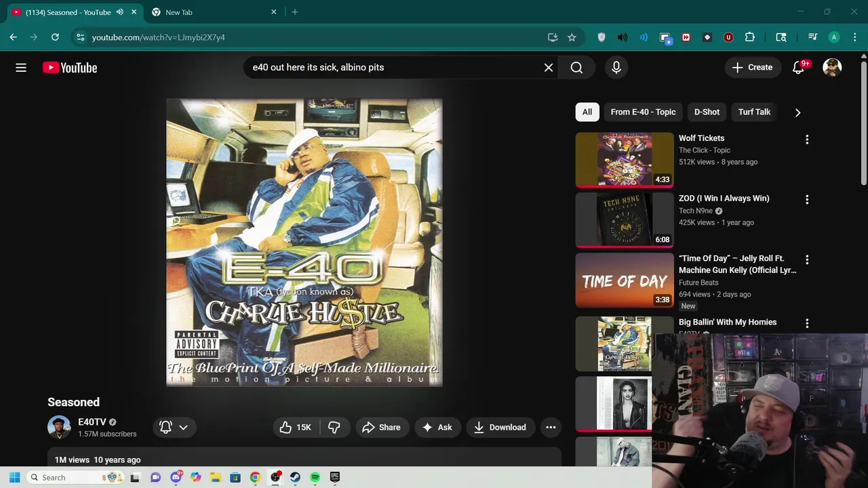Click install app icon in address bar
Viewport: 868px width, 488px height.
pyautogui.click(x=553, y=37)
